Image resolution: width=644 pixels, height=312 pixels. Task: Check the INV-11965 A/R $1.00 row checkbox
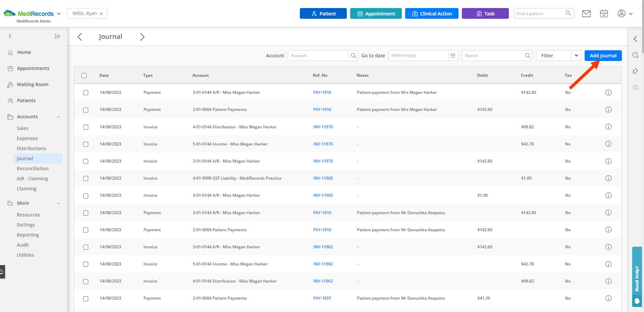[86, 196]
